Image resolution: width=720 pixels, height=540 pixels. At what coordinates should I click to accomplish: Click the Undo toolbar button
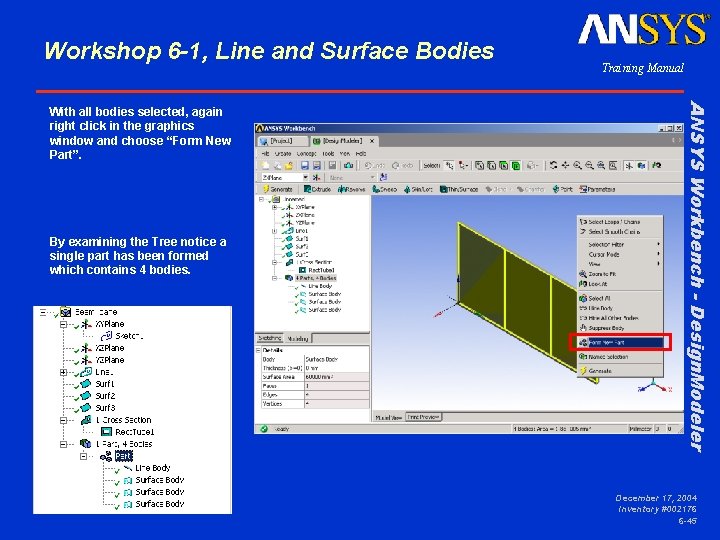[x=375, y=166]
